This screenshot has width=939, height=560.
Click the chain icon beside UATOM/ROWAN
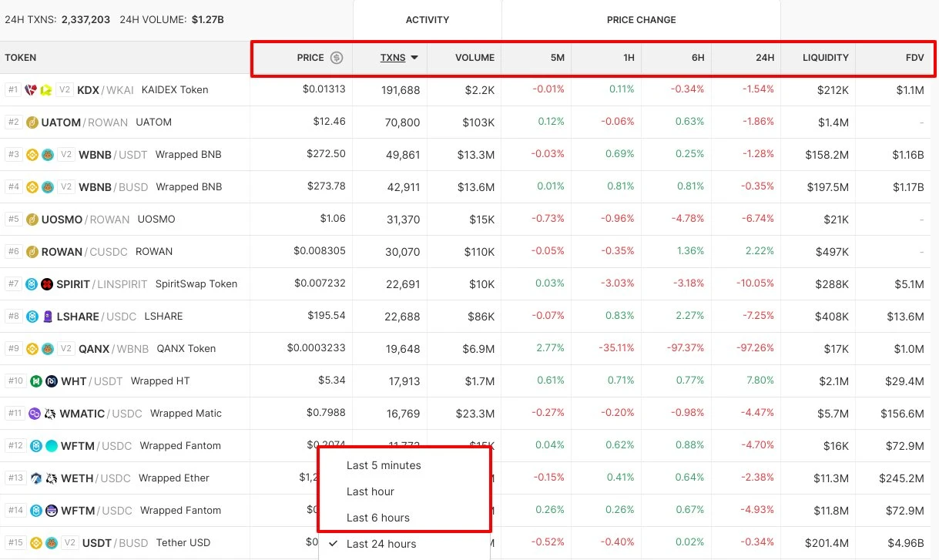click(x=32, y=122)
